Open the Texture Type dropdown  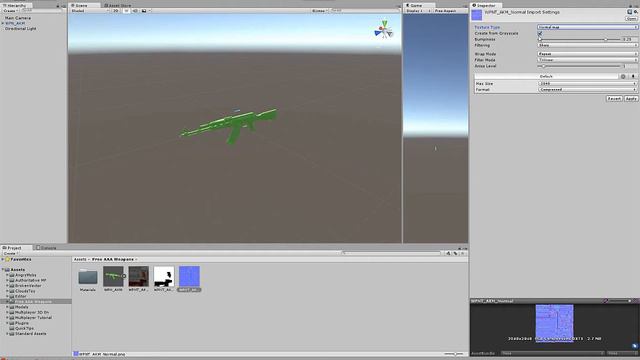(x=587, y=27)
